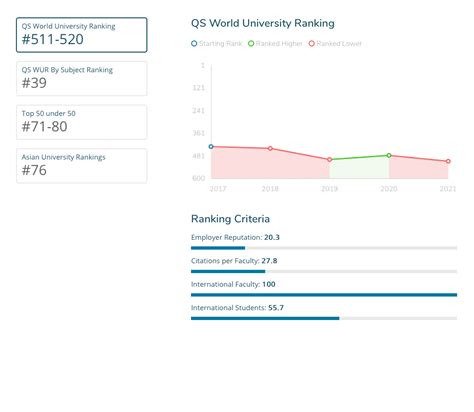Click the green 2020 data point
Screen dimensions: 474x412
point(389,155)
